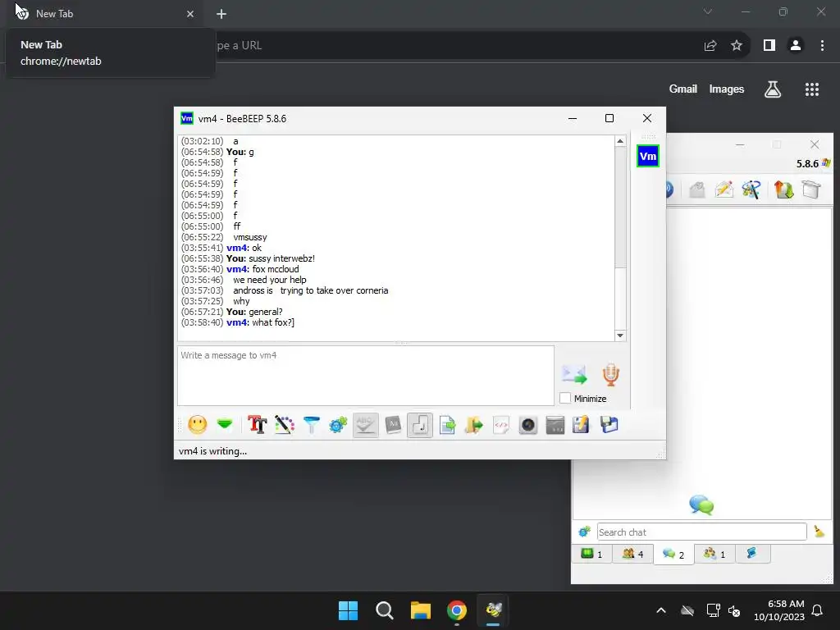Click broom clear search icon
This screenshot has height=630, width=840.
click(819, 532)
